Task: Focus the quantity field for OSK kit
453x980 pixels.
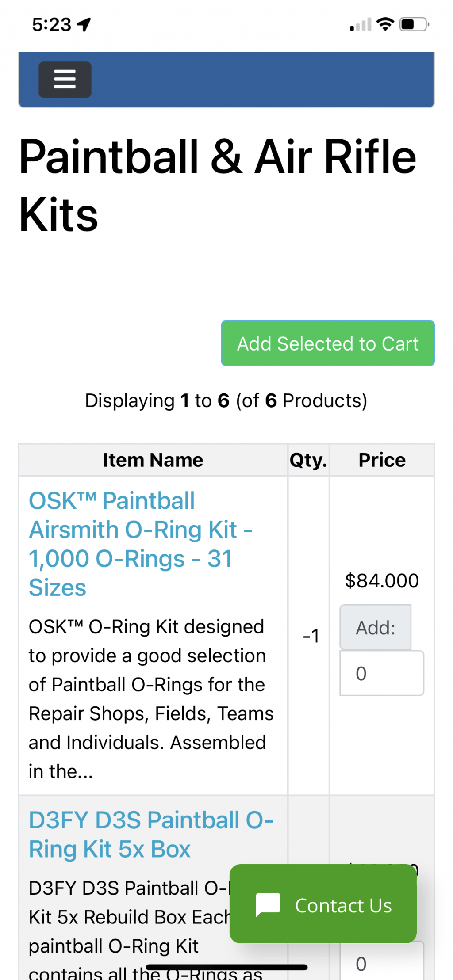Action: 382,673
